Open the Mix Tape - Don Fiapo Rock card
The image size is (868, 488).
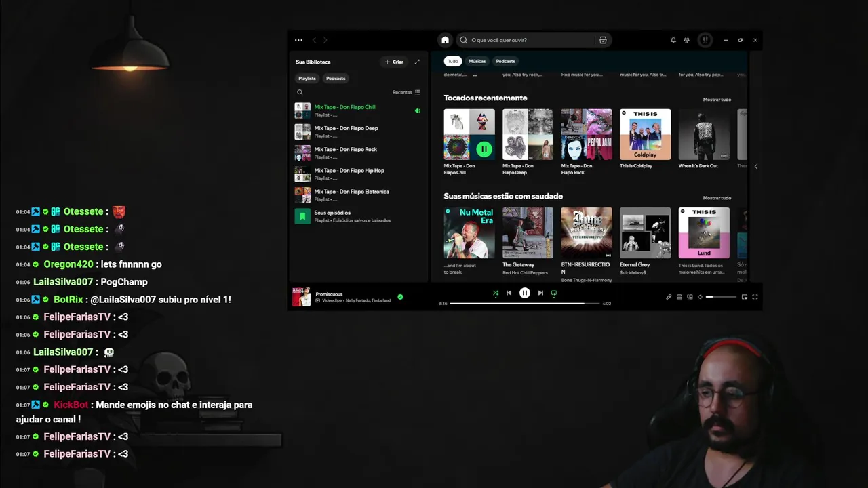tap(587, 142)
